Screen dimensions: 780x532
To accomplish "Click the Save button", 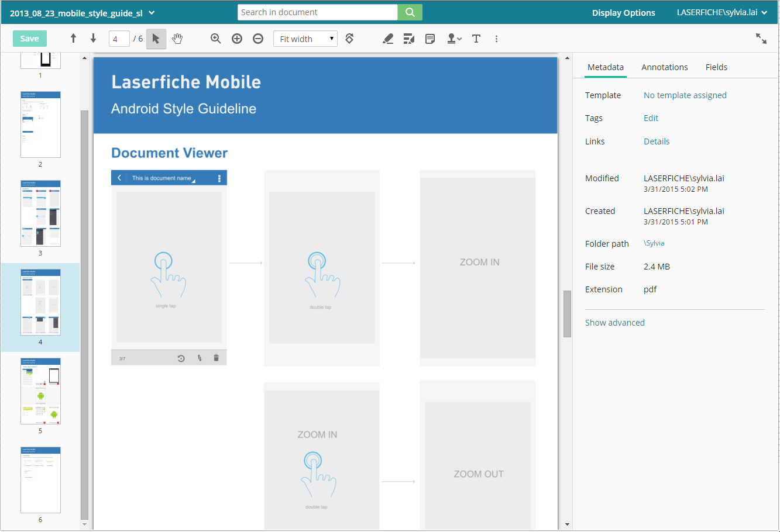I will pyautogui.click(x=30, y=39).
